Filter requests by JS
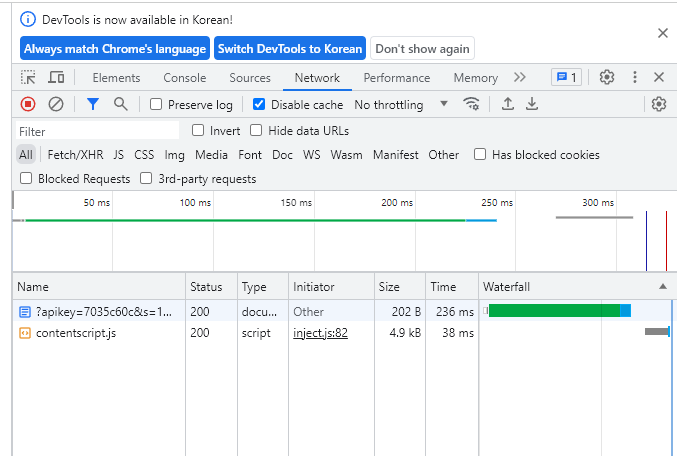This screenshot has height=456, width=677. pyautogui.click(x=119, y=155)
